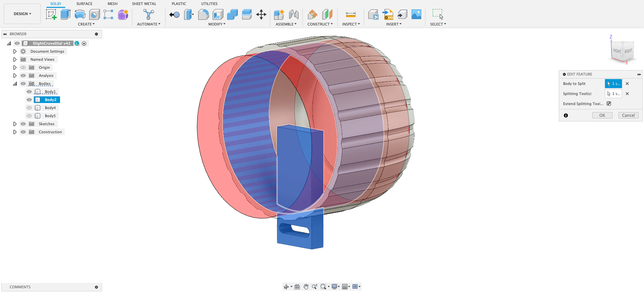Activate the Pan hand tool
The width and height of the screenshot is (644, 292).
[306, 287]
